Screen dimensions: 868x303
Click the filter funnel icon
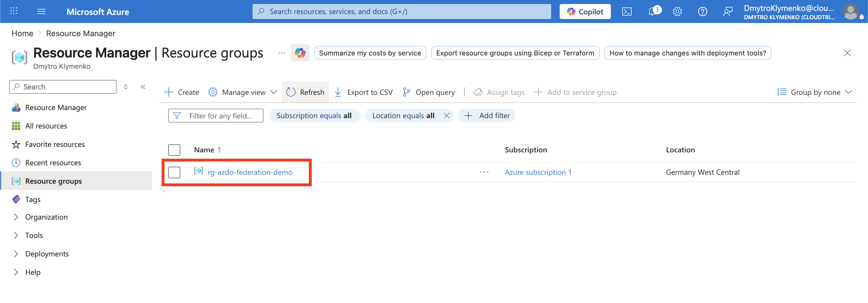pos(177,116)
